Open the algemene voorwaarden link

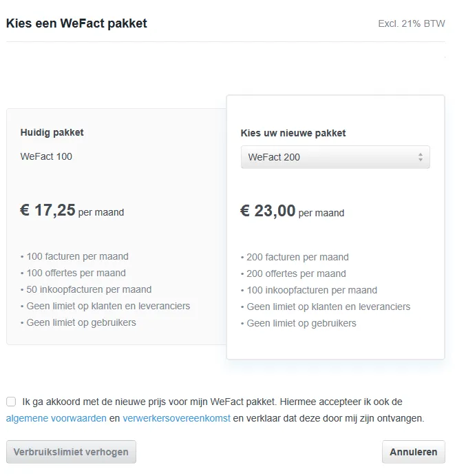pos(56,418)
